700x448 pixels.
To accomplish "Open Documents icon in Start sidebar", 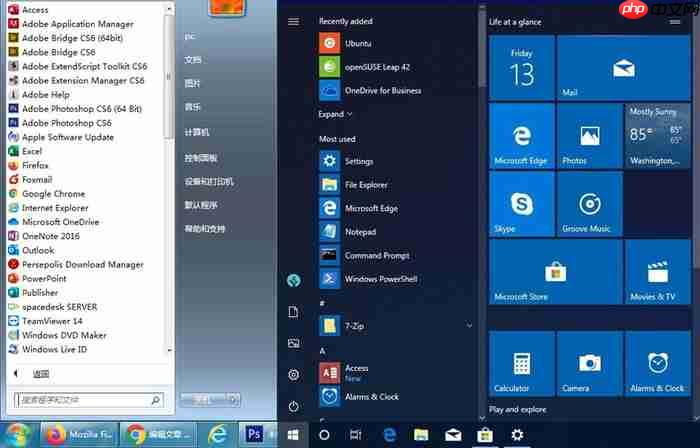I will (x=293, y=312).
